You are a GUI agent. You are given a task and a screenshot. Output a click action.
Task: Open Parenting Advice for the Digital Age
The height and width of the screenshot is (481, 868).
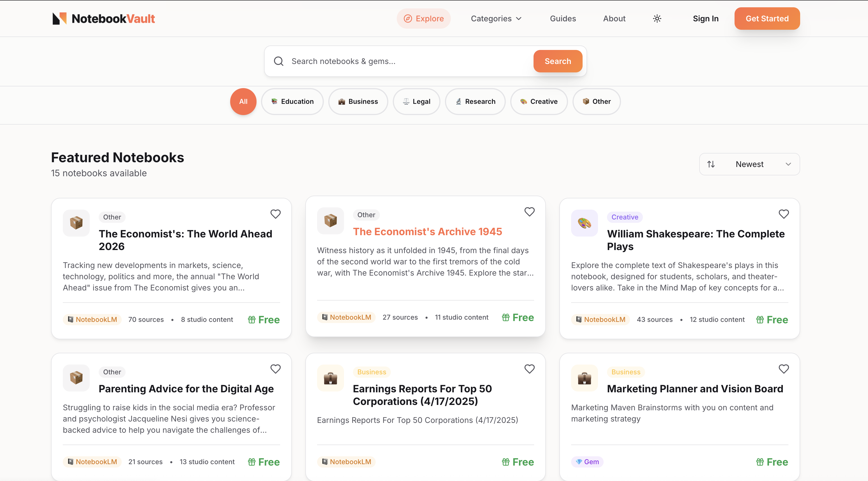pyautogui.click(x=186, y=389)
